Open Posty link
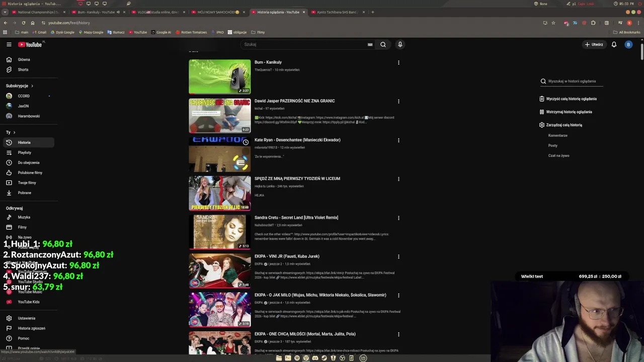644x362 pixels. click(x=552, y=145)
